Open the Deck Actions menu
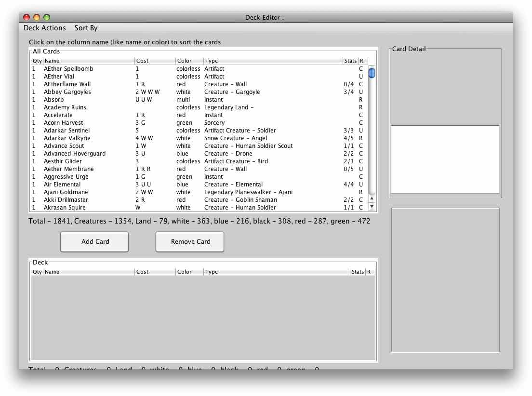The width and height of the screenshot is (532, 396). click(44, 28)
